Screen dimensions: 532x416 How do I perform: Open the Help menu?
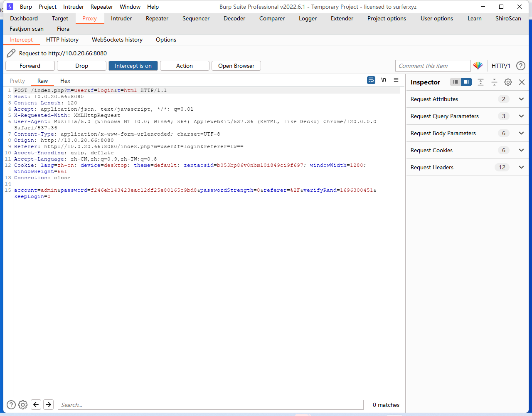(x=153, y=7)
